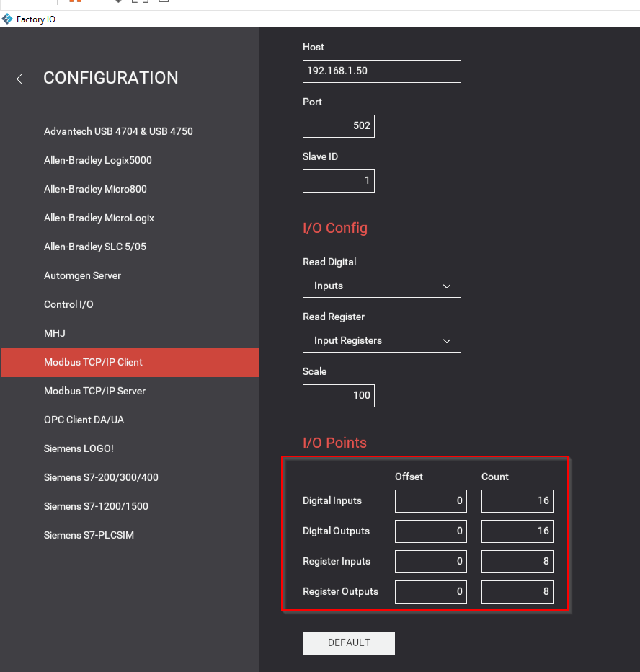Select Siemens S7-PLCSIM driver

89,535
